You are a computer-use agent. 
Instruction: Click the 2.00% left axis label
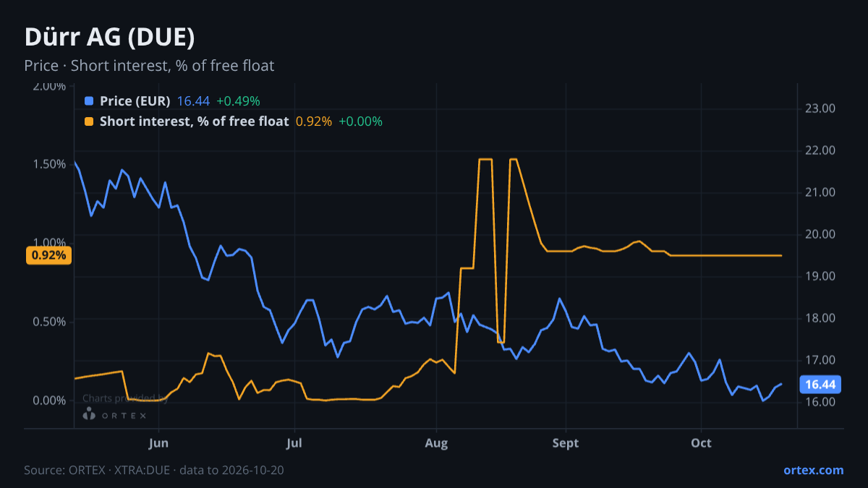pyautogui.click(x=49, y=86)
